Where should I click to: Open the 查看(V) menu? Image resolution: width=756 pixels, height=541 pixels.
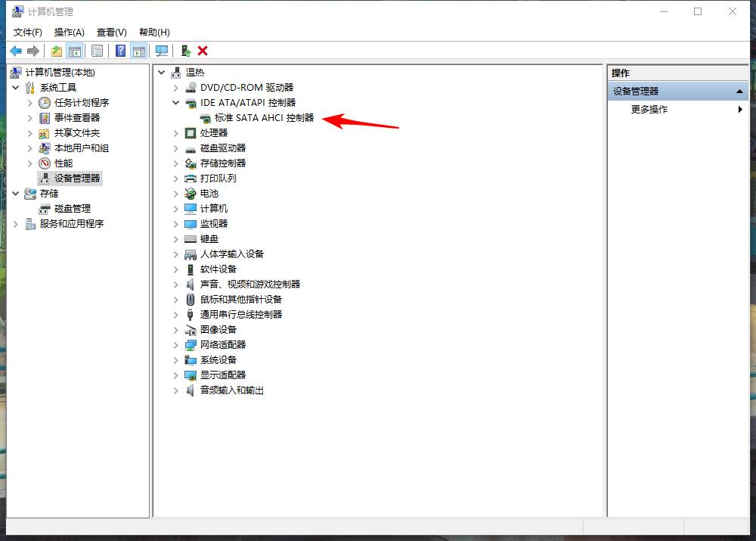pyautogui.click(x=110, y=32)
